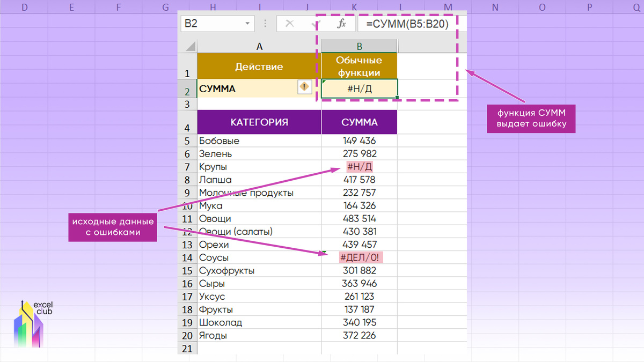Click the value 483 514
The image size is (644, 362).
click(360, 219)
